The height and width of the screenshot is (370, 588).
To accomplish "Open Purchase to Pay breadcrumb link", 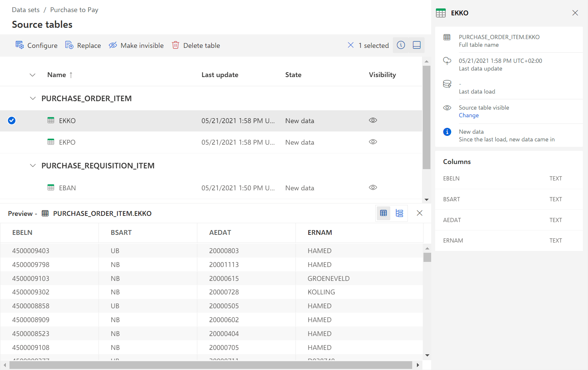I will pos(74,10).
